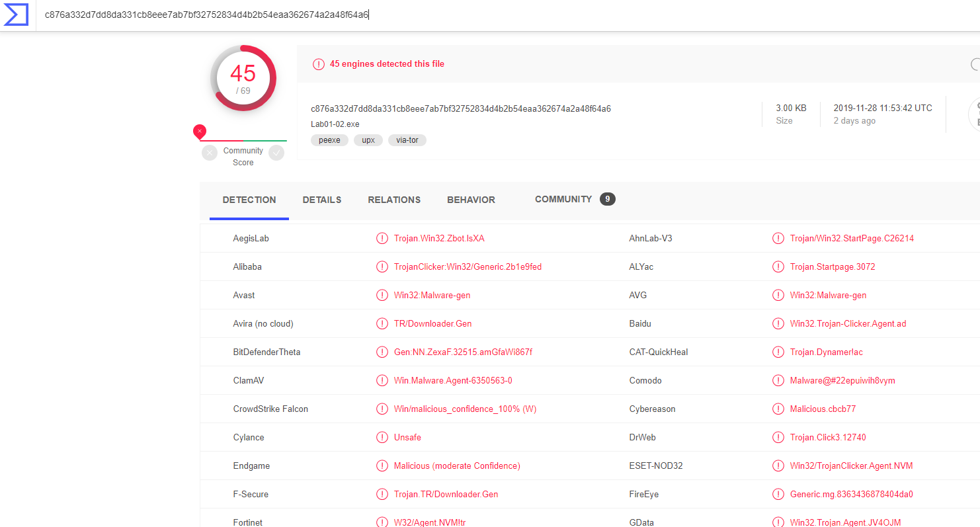Click the warning icon for F-Secure detection
Image resolution: width=980 pixels, height=527 pixels.
(382, 494)
